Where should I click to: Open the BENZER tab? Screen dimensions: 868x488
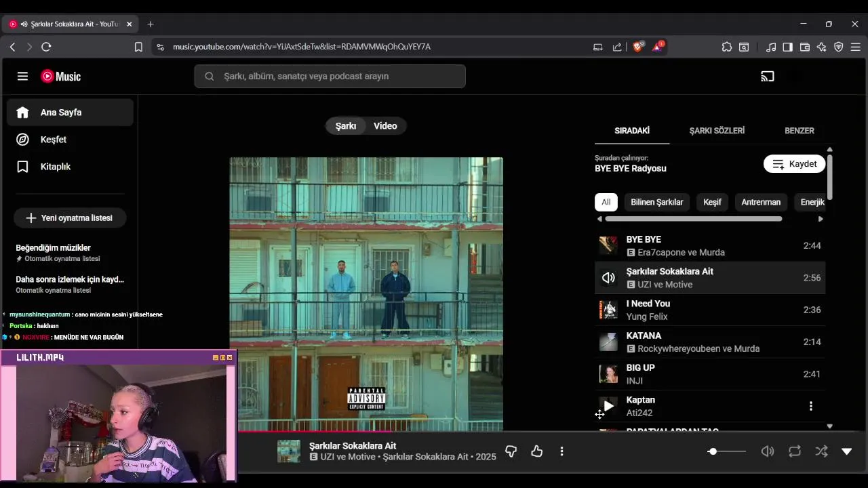pyautogui.click(x=800, y=131)
